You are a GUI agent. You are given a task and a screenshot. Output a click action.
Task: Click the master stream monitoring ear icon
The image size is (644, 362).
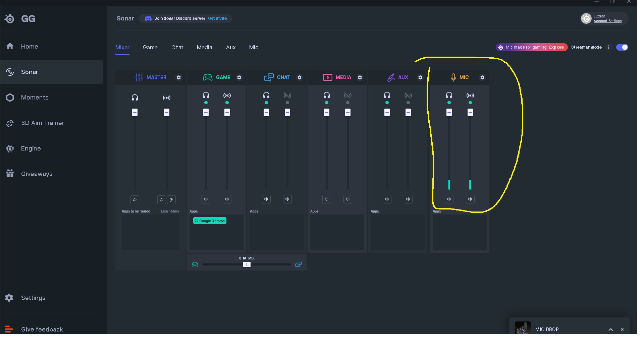point(171,200)
